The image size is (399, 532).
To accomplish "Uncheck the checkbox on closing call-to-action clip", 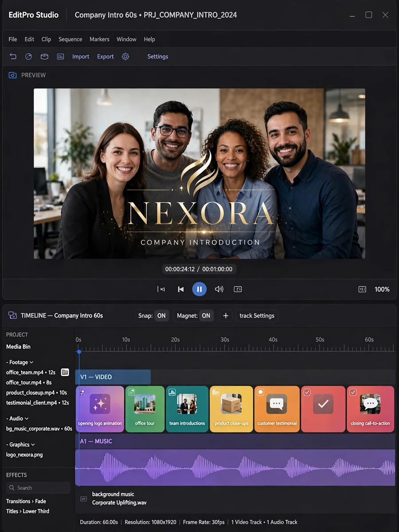I will [x=353, y=392].
